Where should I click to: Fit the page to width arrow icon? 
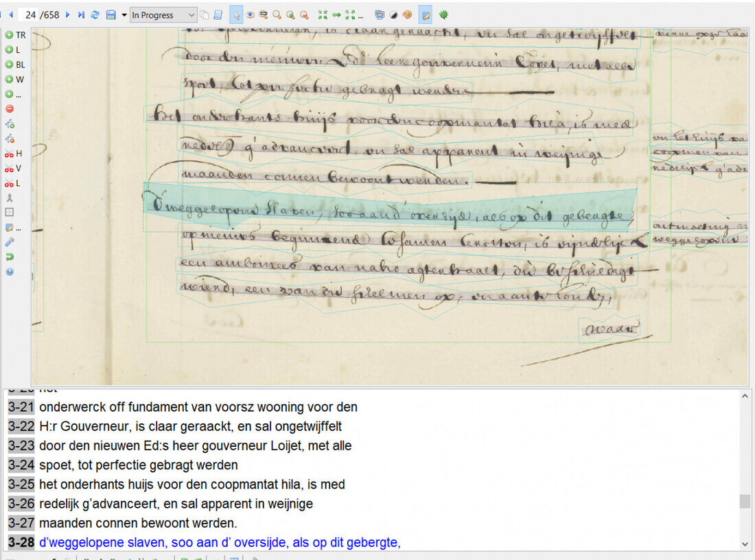[336, 15]
